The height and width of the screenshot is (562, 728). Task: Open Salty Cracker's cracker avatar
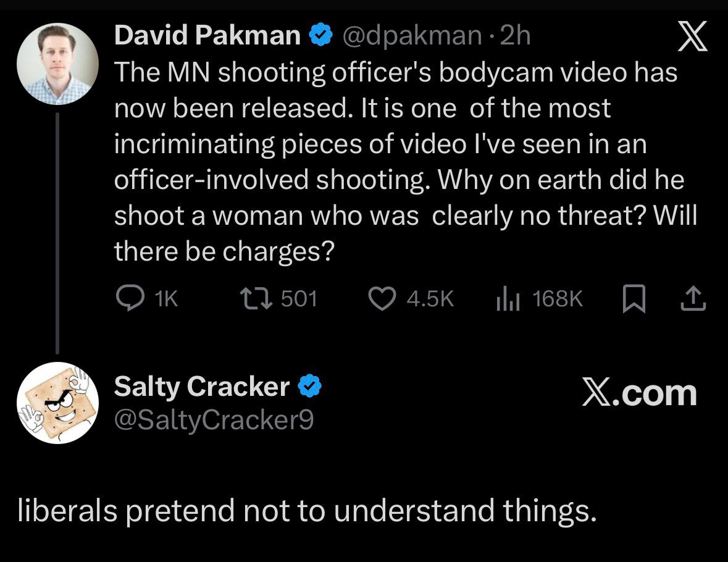tap(57, 403)
